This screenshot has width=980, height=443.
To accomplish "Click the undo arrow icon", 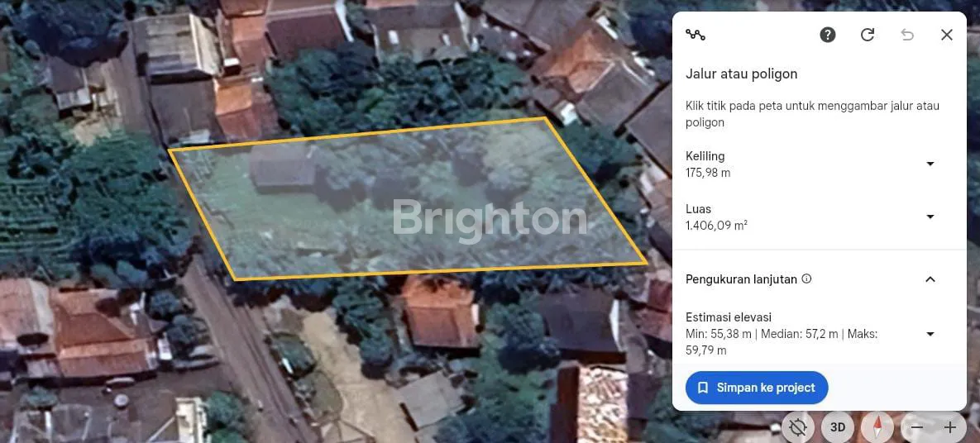I will click(x=907, y=35).
